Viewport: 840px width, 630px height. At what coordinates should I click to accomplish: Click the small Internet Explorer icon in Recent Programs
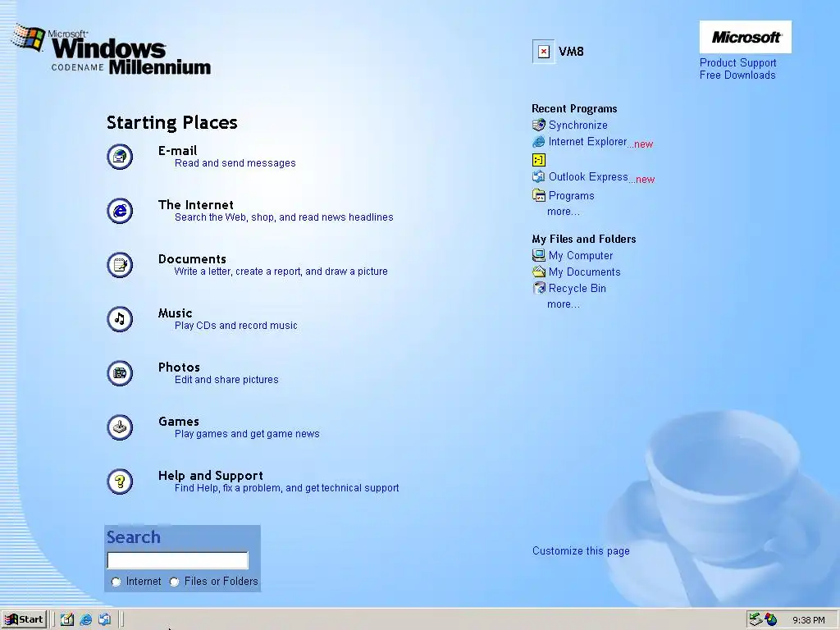538,141
